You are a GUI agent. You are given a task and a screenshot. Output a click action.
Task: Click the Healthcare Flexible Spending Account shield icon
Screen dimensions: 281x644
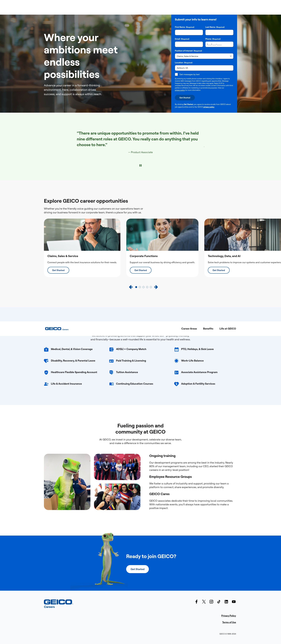pyautogui.click(x=46, y=372)
